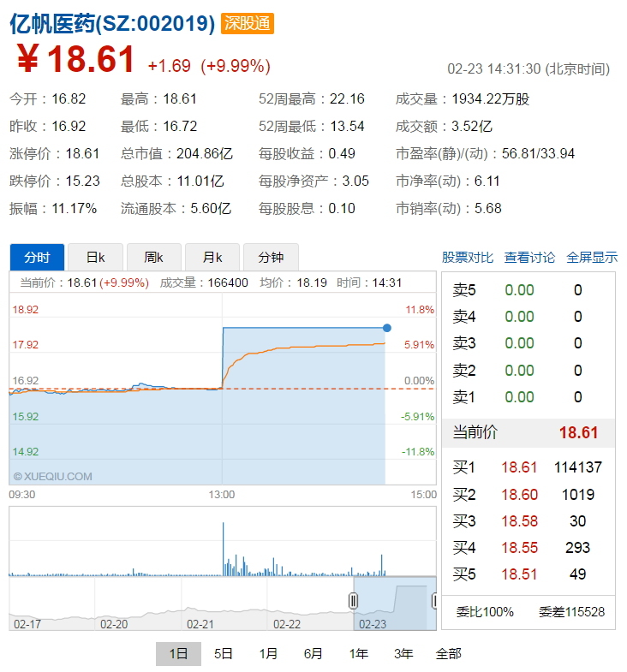Click the 昨收 value 16.92
The image size is (627, 672).
[x=69, y=127]
